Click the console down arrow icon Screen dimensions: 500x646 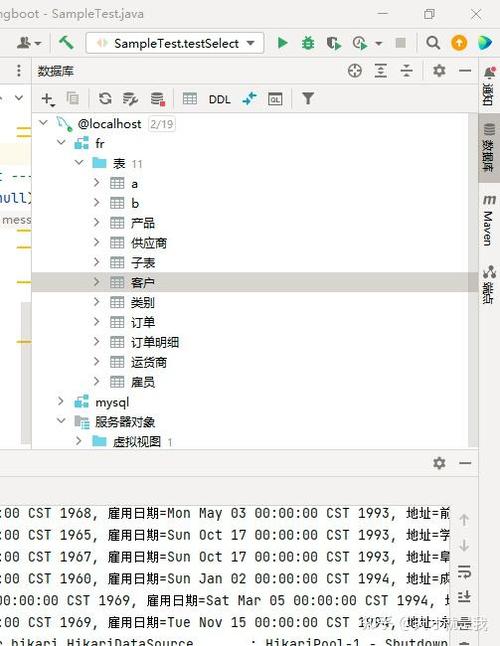pos(464,545)
